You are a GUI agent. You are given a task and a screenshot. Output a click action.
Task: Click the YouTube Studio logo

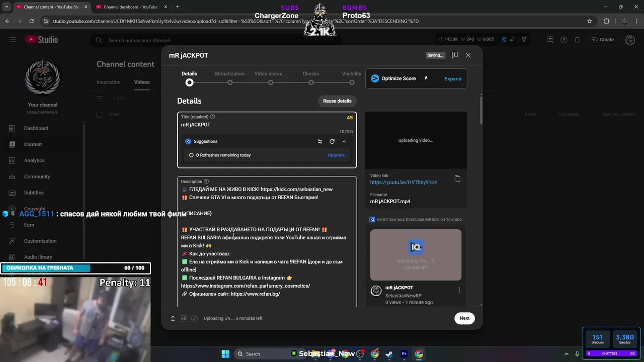[42, 40]
